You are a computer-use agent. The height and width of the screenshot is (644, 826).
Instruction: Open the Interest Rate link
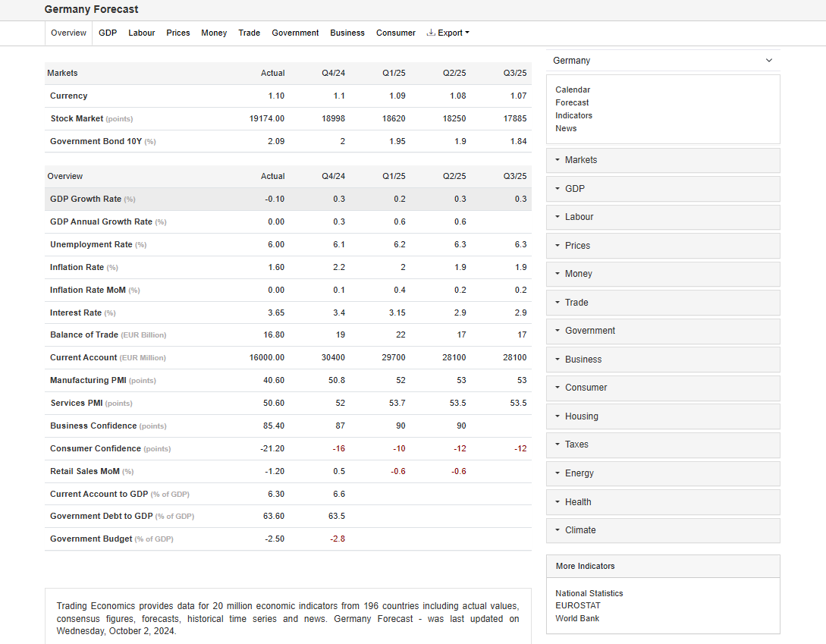pyautogui.click(x=76, y=313)
